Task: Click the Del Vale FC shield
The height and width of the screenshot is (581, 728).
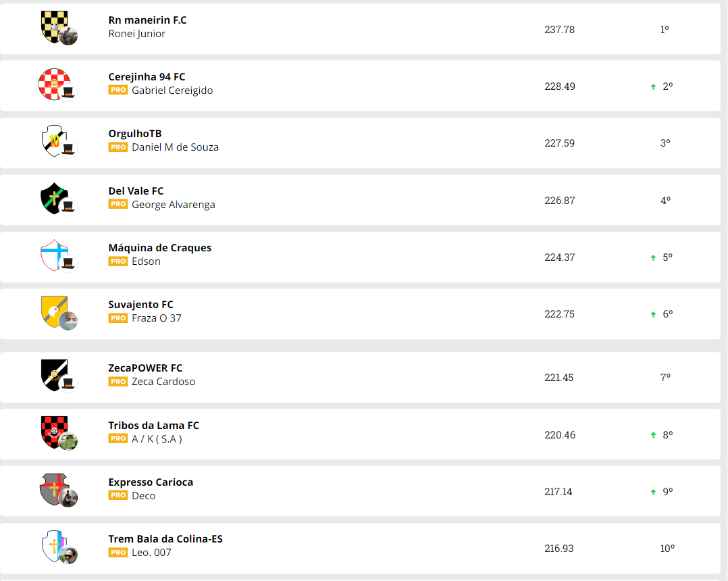Action: (x=53, y=197)
